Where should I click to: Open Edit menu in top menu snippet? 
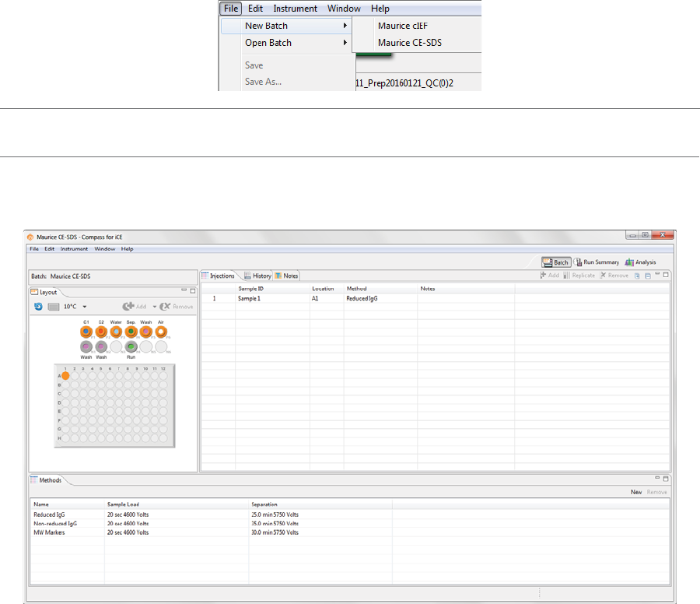point(255,9)
